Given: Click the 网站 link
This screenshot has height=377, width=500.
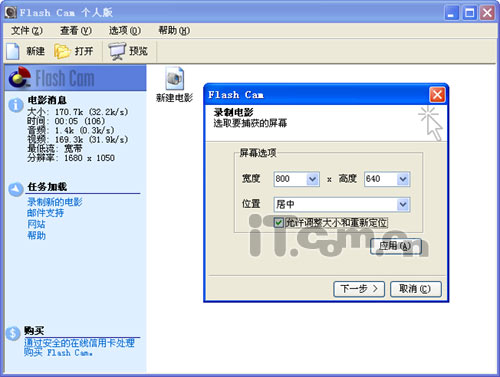Looking at the screenshot, I should 36,224.
